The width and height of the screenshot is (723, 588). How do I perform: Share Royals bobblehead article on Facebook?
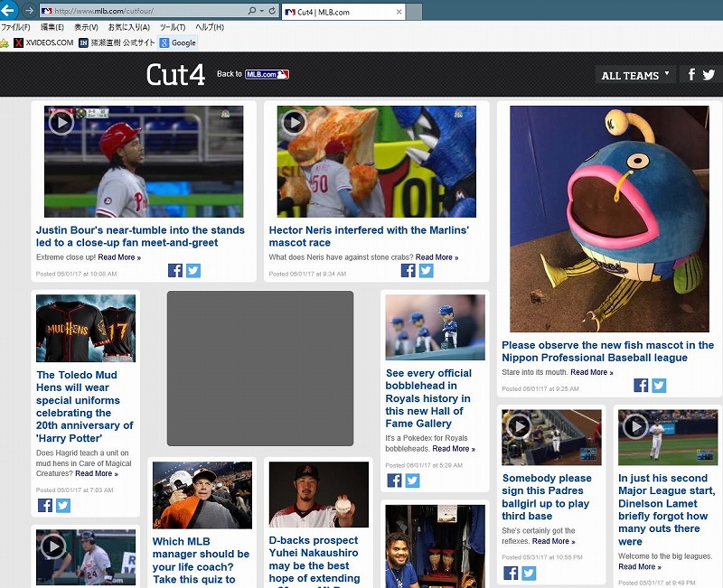tap(394, 481)
